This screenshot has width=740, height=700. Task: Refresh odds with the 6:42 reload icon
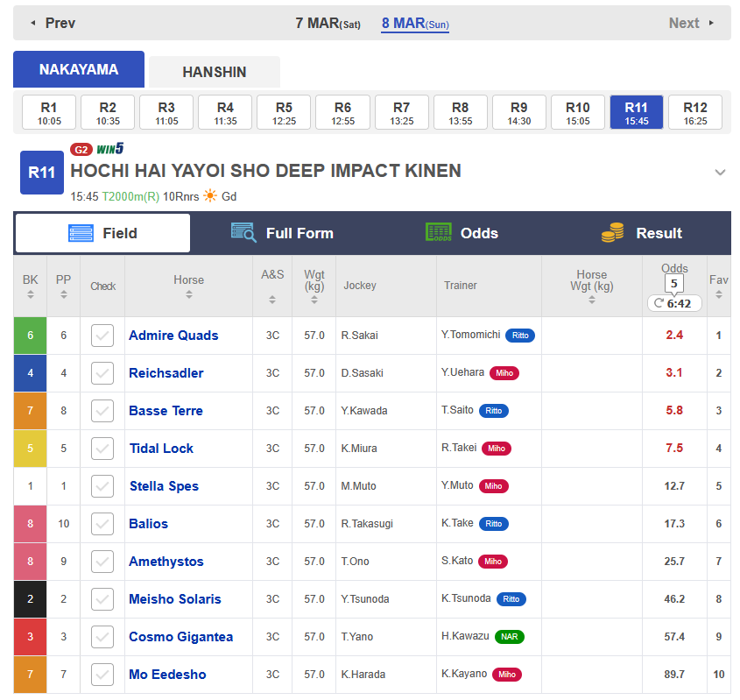(x=659, y=303)
